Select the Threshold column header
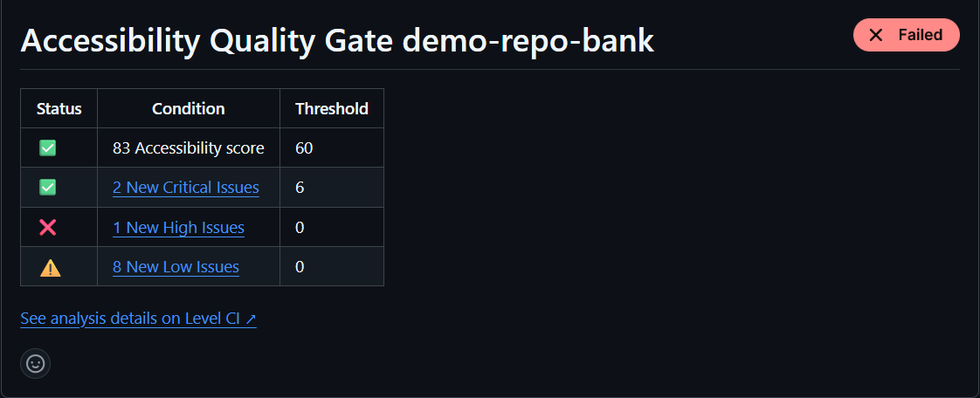 point(332,109)
